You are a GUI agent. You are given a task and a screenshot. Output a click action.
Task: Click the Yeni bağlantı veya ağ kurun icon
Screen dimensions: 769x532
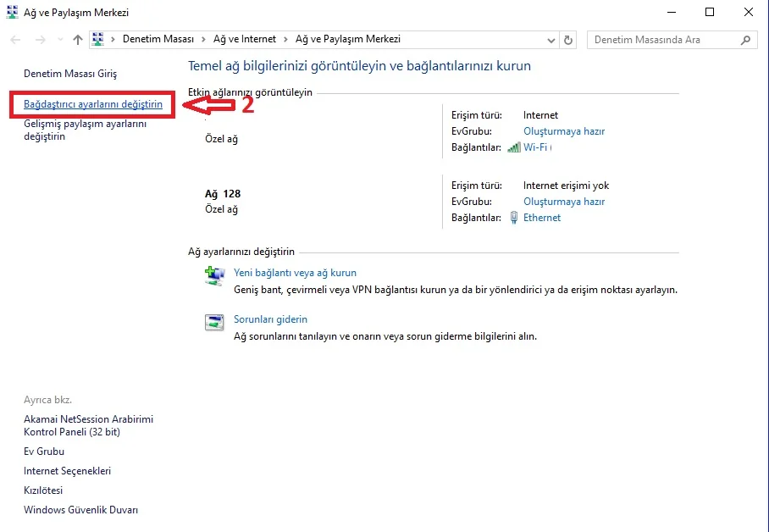[214, 275]
